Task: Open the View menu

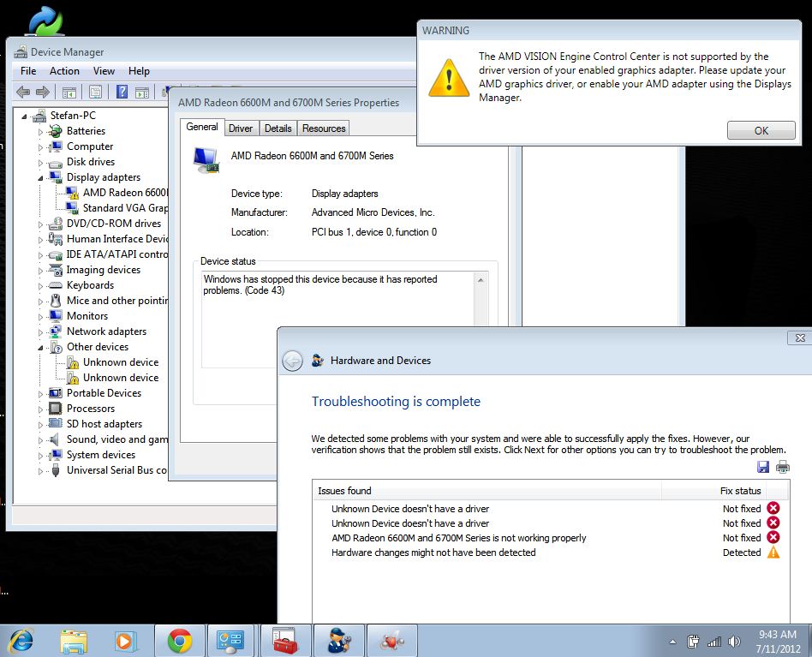Action: click(104, 71)
